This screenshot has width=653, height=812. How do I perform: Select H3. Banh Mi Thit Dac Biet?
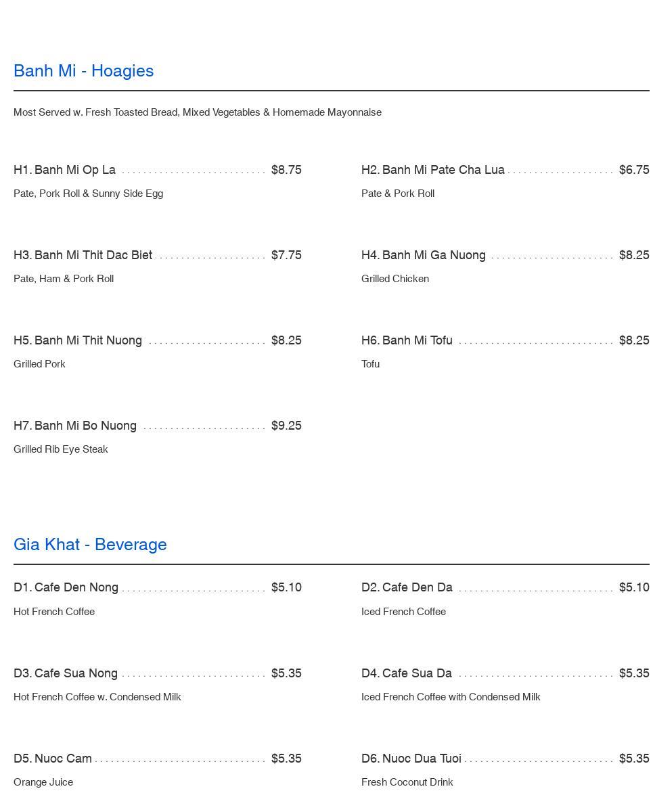pyautogui.click(x=83, y=255)
